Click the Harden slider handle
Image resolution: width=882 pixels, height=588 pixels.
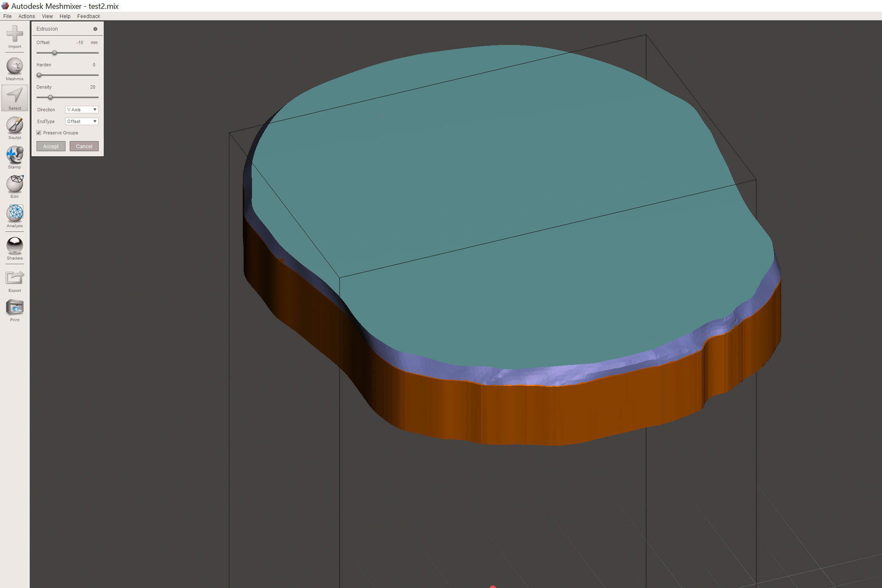pyautogui.click(x=39, y=75)
